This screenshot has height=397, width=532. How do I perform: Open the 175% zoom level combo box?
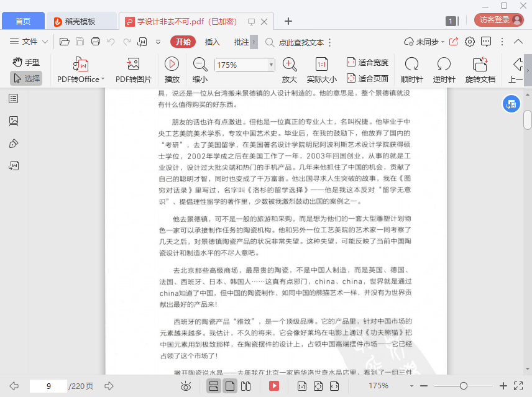[x=244, y=65]
